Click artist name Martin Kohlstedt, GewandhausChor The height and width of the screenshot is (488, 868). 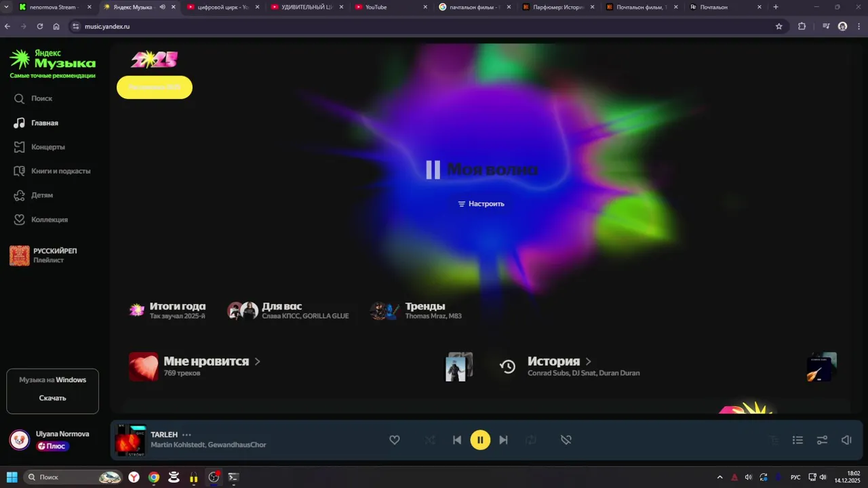click(208, 445)
